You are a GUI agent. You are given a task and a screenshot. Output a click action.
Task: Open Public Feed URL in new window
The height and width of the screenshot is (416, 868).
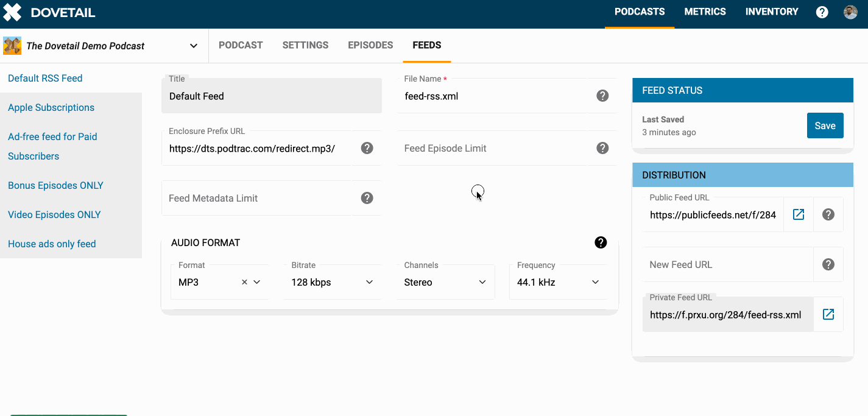coord(799,214)
